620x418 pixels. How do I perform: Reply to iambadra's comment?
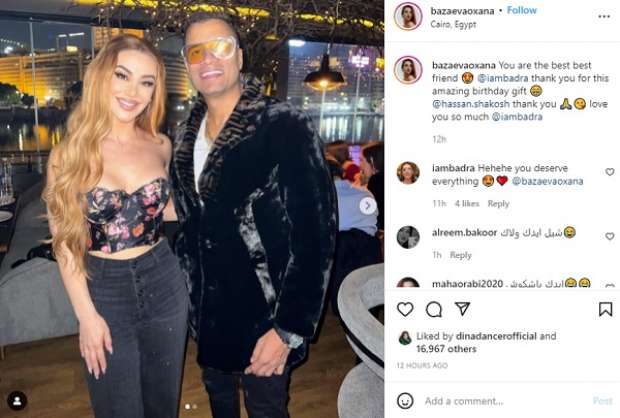(x=498, y=204)
